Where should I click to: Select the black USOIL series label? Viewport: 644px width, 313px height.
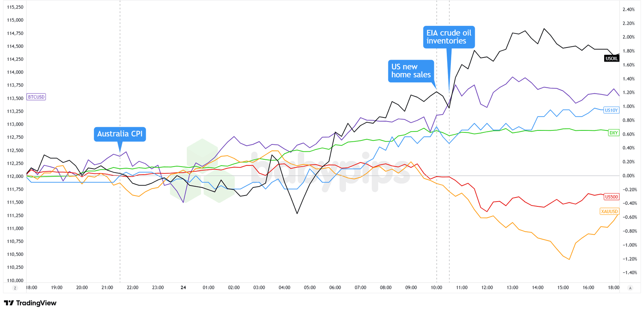click(x=611, y=59)
